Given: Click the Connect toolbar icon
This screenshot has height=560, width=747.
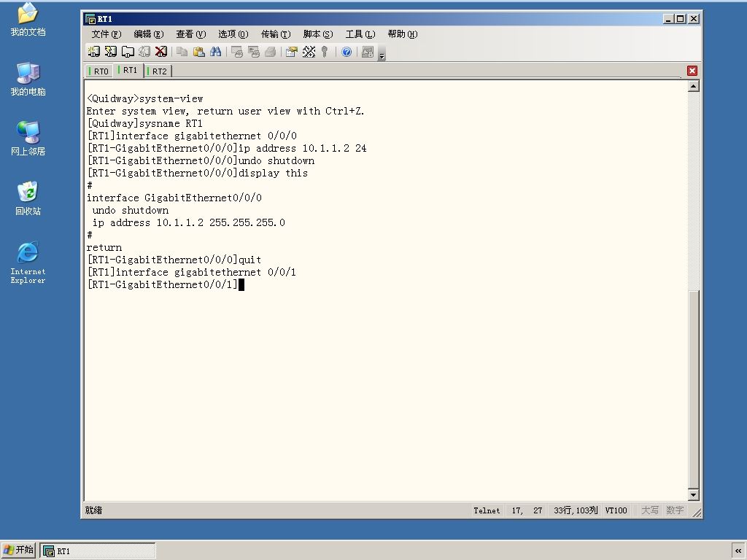Looking at the screenshot, I should pyautogui.click(x=93, y=52).
